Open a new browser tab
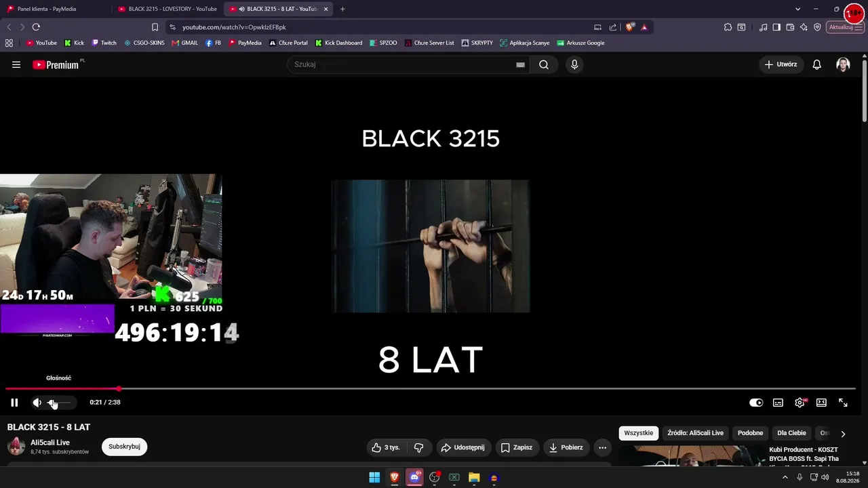This screenshot has width=868, height=488. point(342,9)
